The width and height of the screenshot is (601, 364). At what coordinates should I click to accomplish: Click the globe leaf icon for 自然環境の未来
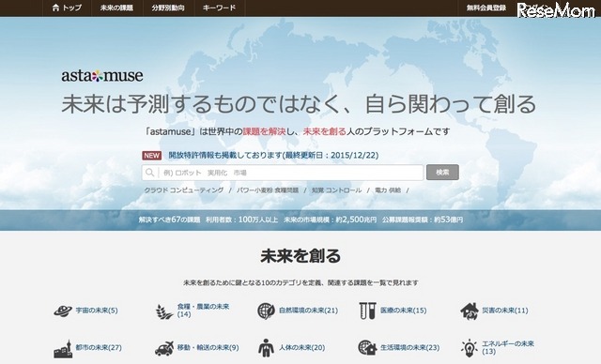266,311
